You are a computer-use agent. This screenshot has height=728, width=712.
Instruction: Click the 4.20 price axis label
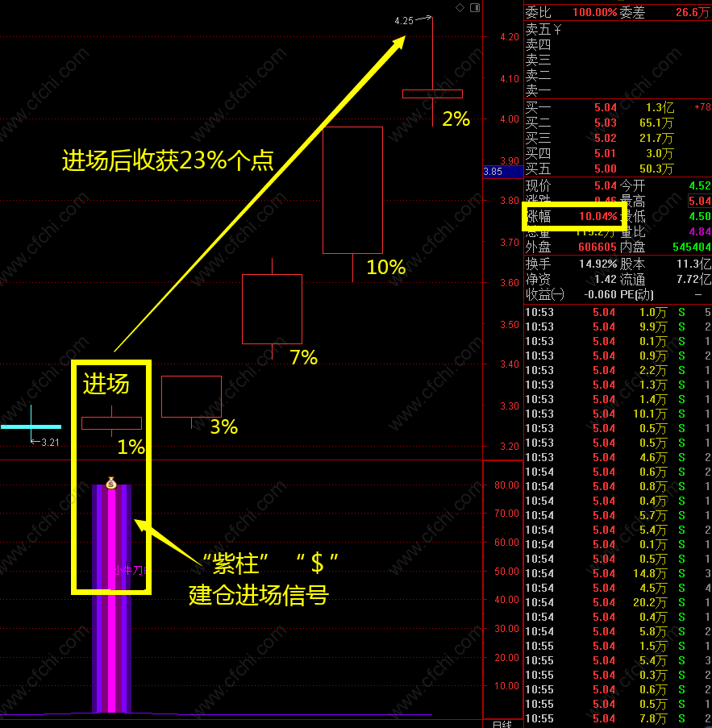(x=510, y=37)
